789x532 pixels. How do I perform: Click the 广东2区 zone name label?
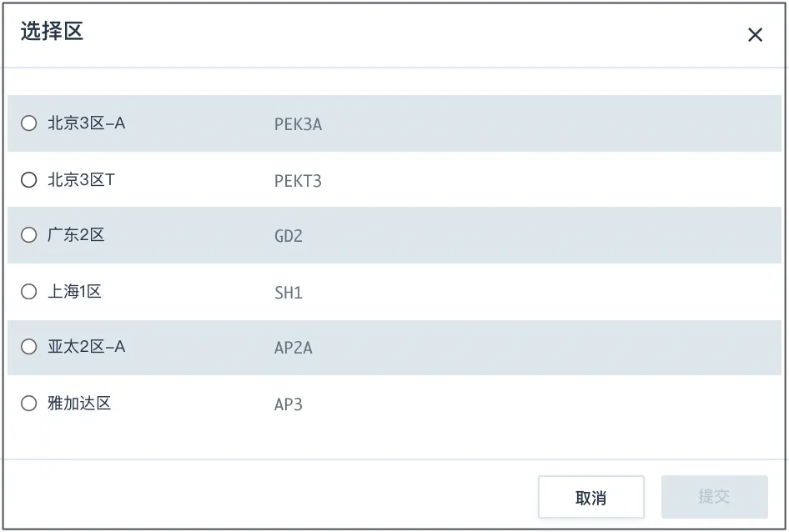click(76, 235)
